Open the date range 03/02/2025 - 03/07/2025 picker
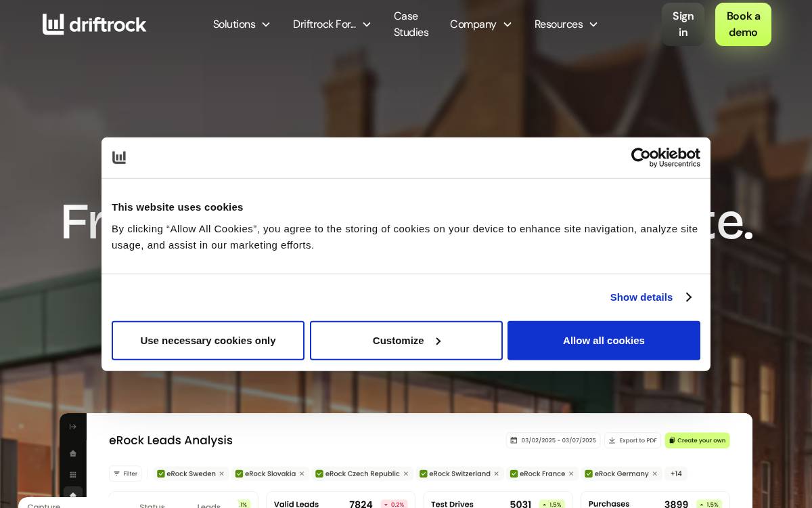 (x=553, y=440)
